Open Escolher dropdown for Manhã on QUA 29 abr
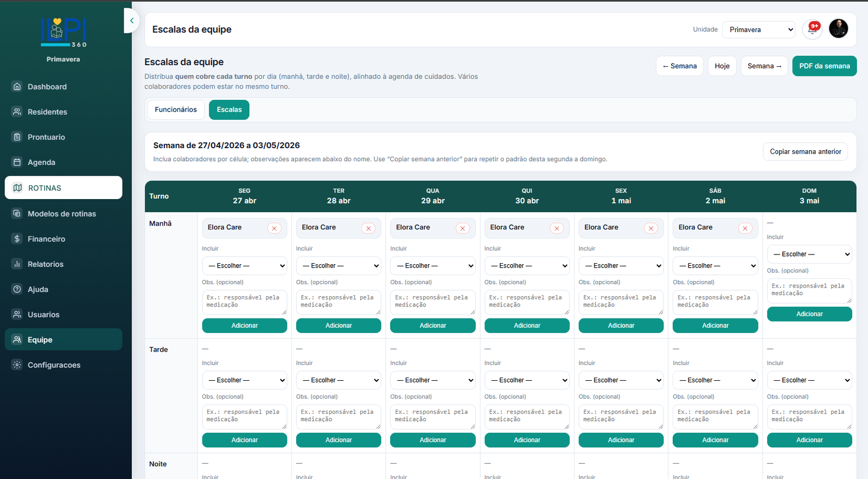The width and height of the screenshot is (868, 479). 433,266
